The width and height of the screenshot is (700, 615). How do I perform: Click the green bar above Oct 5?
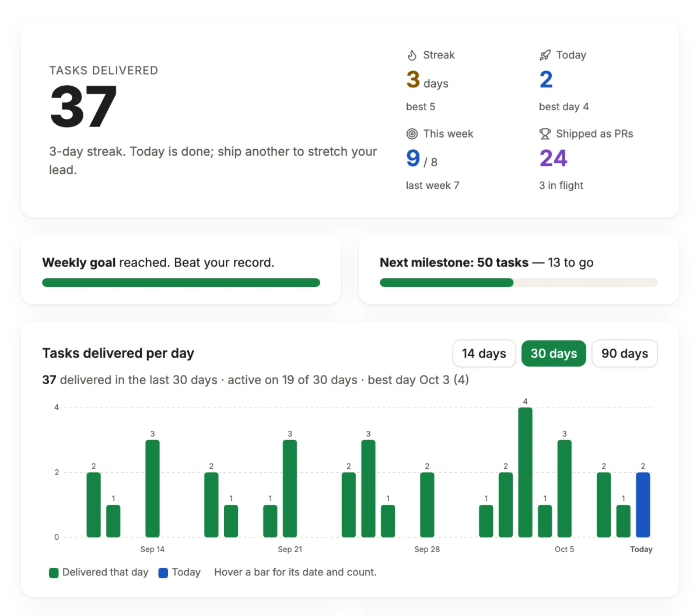(x=565, y=489)
